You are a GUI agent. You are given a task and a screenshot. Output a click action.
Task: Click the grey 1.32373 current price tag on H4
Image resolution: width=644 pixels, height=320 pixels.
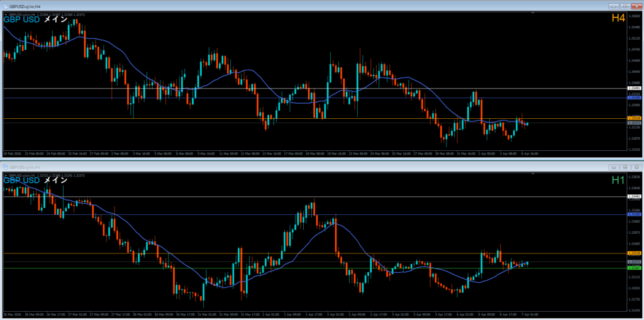click(x=635, y=123)
